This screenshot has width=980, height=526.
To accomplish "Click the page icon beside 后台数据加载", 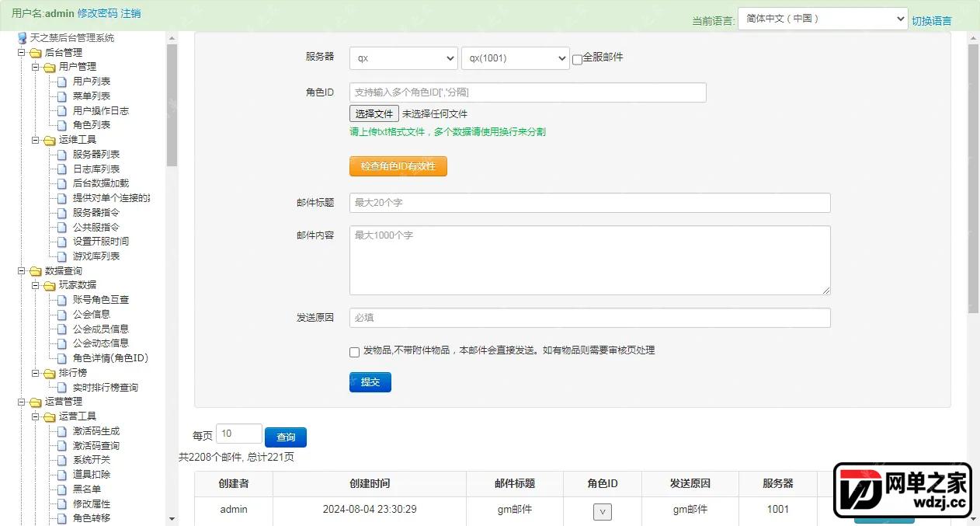I will 63,183.
